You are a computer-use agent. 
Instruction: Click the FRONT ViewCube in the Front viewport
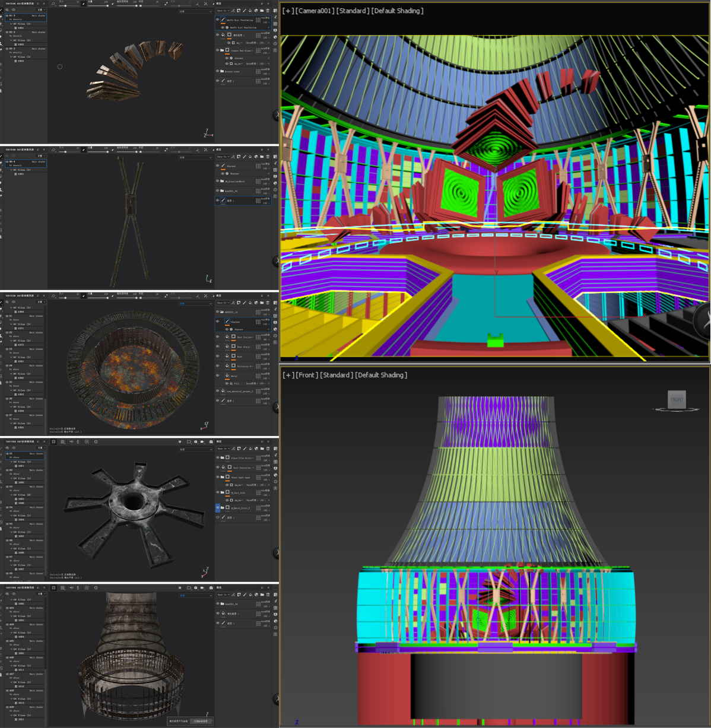[x=677, y=399]
